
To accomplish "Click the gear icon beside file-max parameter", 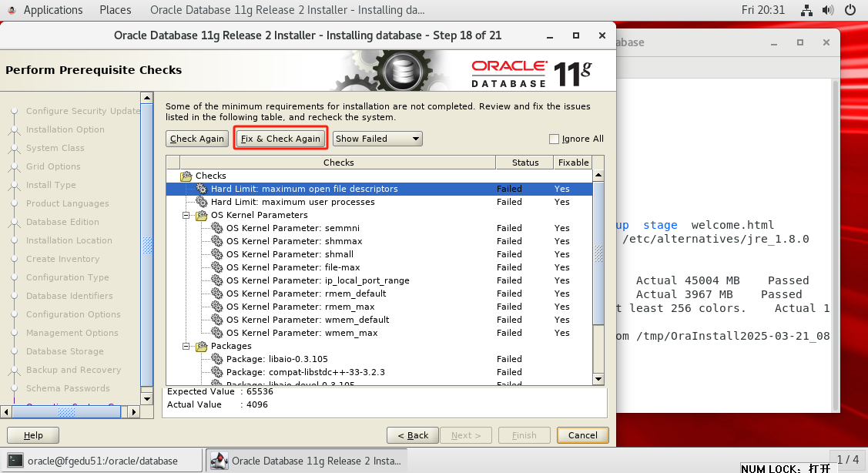I will (217, 267).
